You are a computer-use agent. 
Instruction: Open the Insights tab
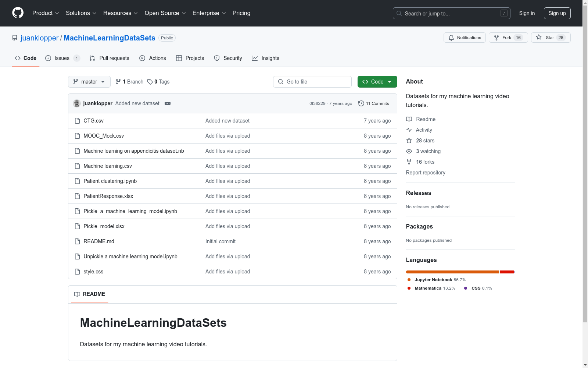(265, 58)
